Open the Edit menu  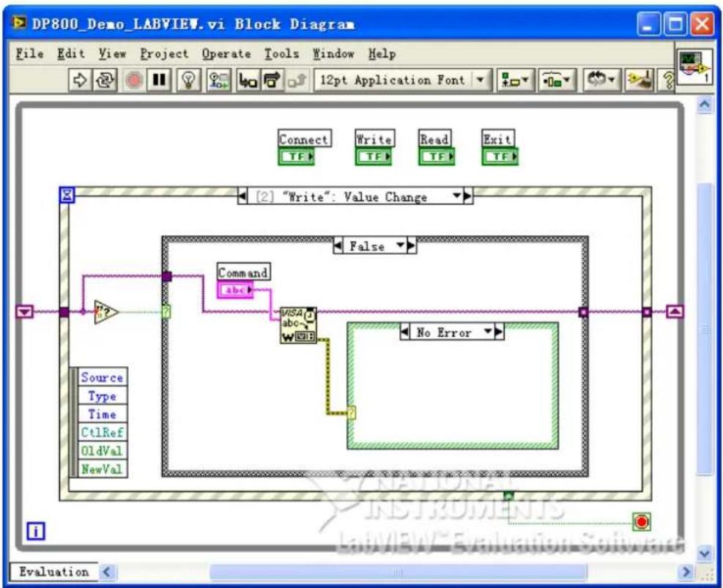(x=71, y=54)
